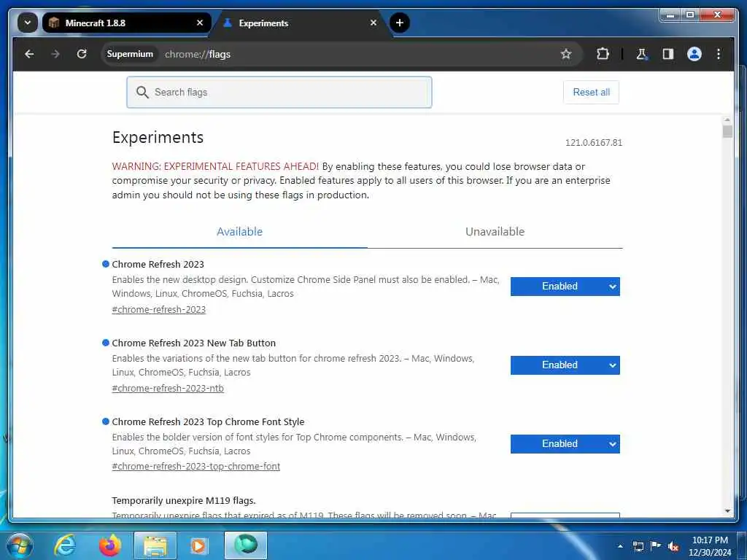Minimize the Supermium window
Image resolution: width=747 pixels, height=560 pixels.
[x=670, y=15]
